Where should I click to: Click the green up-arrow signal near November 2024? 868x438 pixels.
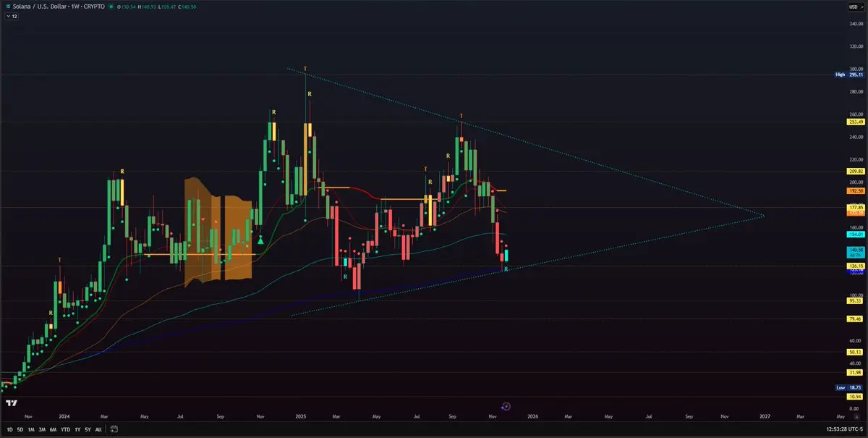(x=260, y=240)
